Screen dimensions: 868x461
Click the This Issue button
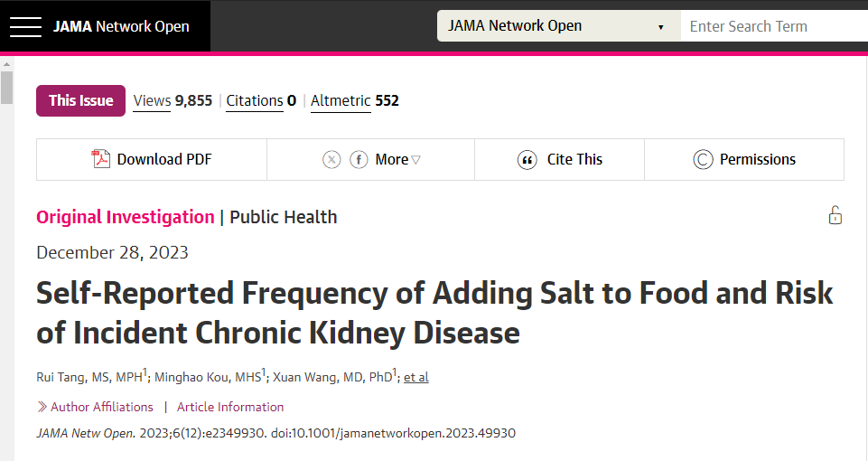coord(80,101)
